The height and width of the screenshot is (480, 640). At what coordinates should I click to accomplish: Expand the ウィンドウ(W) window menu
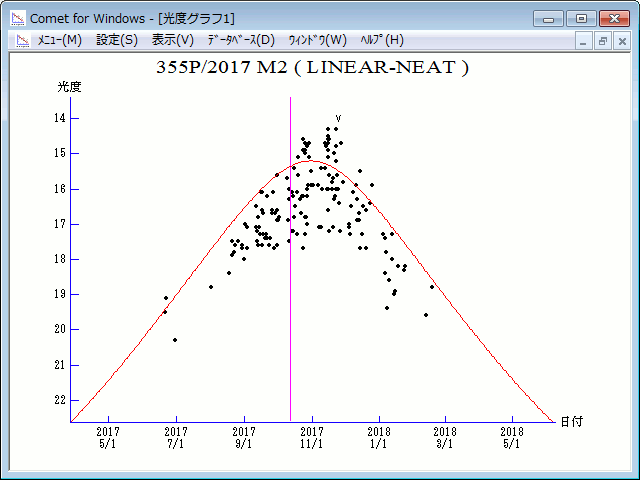317,40
